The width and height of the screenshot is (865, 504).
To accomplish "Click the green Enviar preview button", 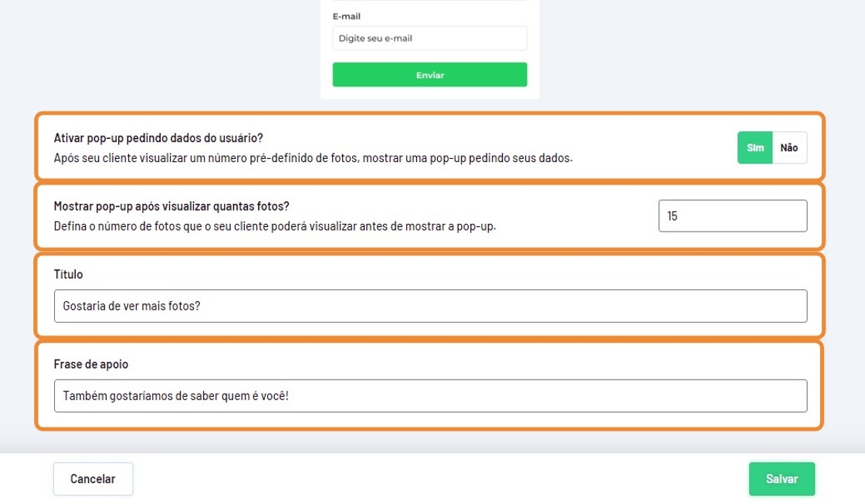I will 429,75.
